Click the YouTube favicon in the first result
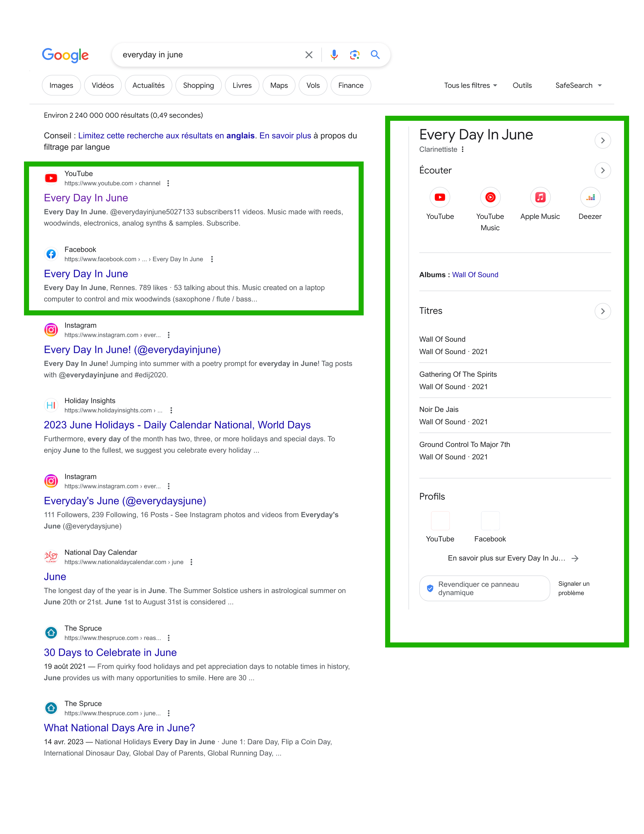This screenshot has height=834, width=644. (x=51, y=178)
